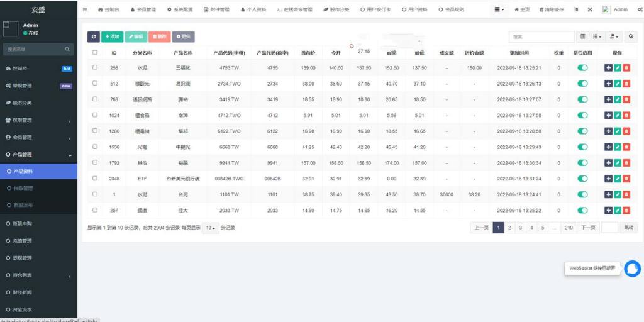The height and width of the screenshot is (322, 644).
Task: Delete row 256 with the red trash icon
Action: pyautogui.click(x=626, y=68)
